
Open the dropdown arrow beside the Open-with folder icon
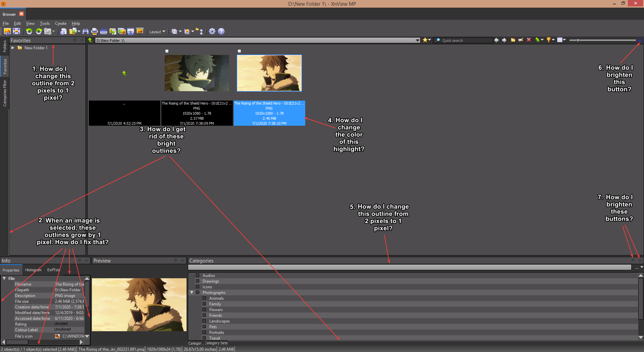79,32
